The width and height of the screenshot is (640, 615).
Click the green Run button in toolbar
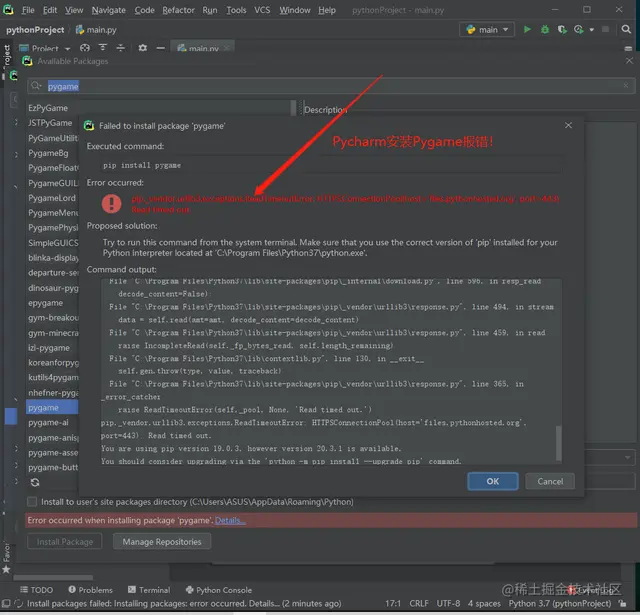pos(527,29)
